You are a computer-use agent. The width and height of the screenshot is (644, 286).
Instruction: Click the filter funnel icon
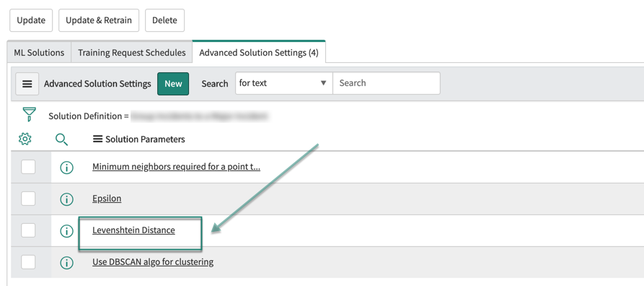coord(29,114)
